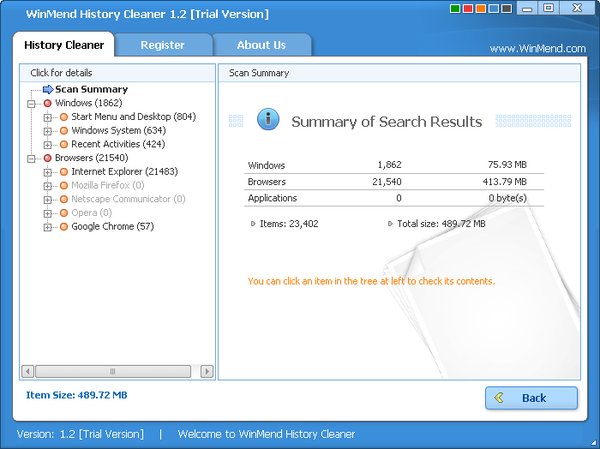The height and width of the screenshot is (449, 600).
Task: Click the Version: 1.2 [Trial Version] status text
Action: click(x=80, y=434)
